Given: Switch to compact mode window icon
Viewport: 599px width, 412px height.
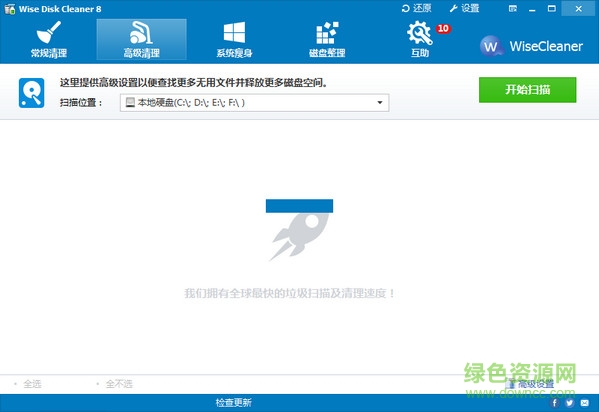Looking at the screenshot, I should (513, 9).
